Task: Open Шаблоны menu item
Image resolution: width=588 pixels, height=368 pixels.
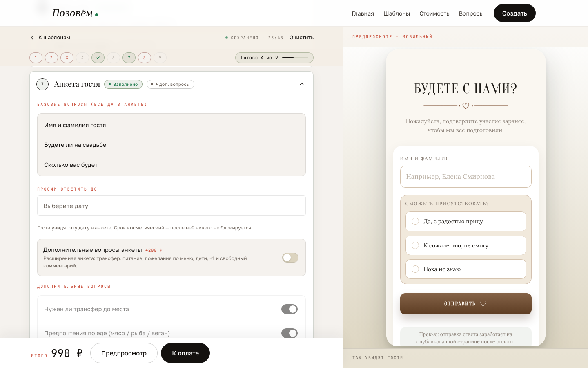Action: click(396, 13)
